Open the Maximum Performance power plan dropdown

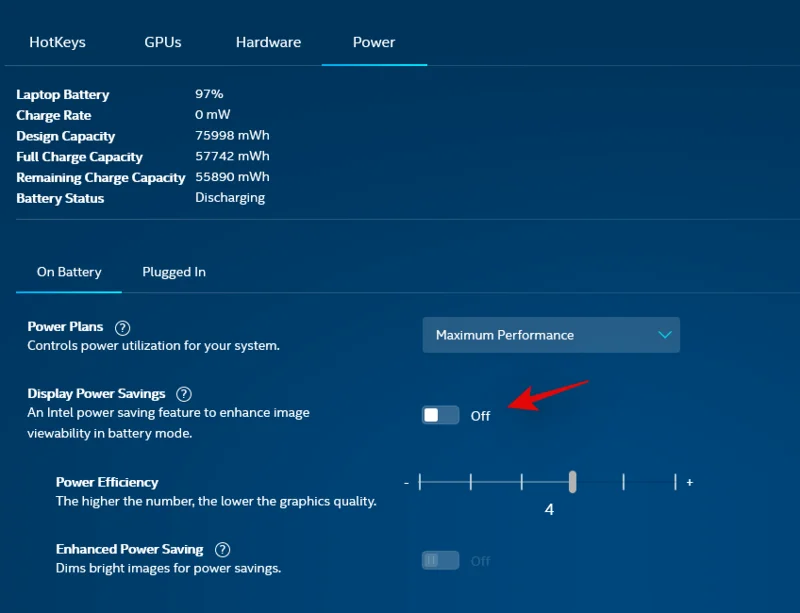[551, 334]
